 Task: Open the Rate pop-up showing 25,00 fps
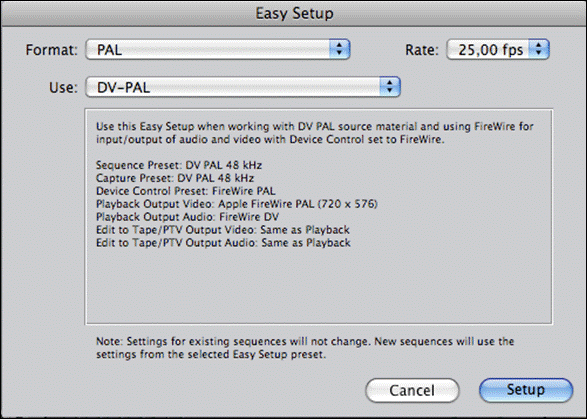pos(498,49)
